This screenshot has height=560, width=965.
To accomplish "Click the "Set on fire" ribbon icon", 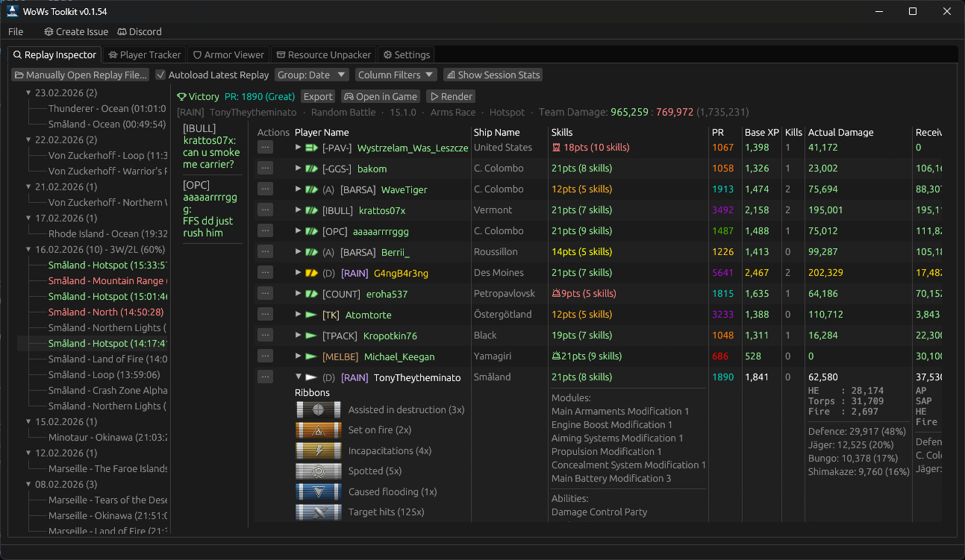I will tap(318, 430).
